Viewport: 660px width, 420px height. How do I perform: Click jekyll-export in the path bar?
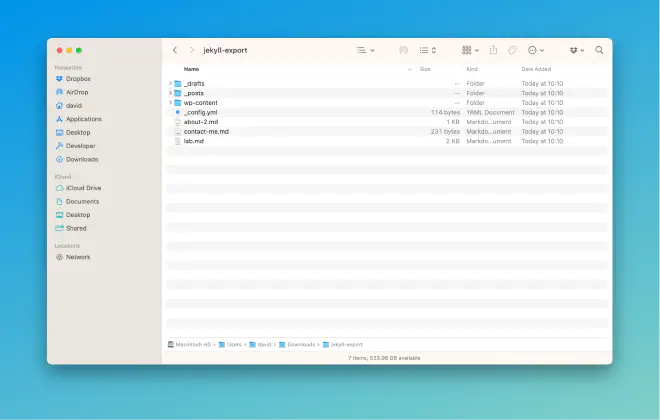click(343, 345)
